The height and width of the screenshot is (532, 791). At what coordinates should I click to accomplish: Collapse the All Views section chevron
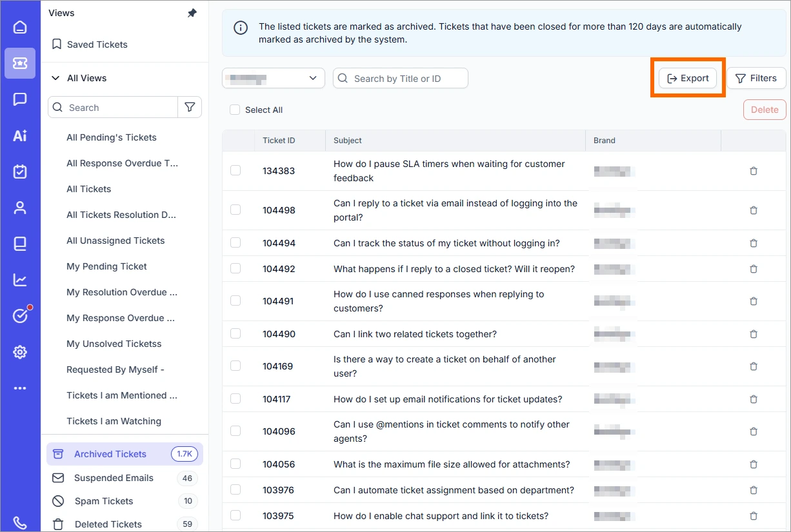coord(55,78)
